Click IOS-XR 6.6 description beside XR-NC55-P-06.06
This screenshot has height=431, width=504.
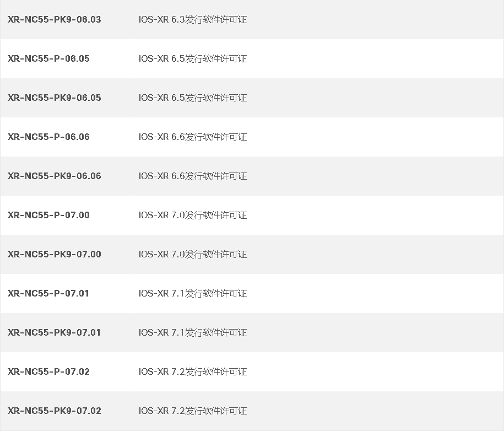tap(193, 137)
